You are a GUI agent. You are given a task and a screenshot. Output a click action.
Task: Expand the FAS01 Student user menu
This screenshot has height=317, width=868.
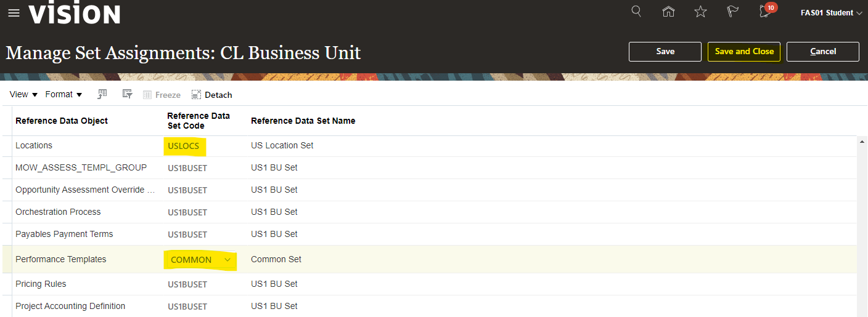pyautogui.click(x=831, y=13)
